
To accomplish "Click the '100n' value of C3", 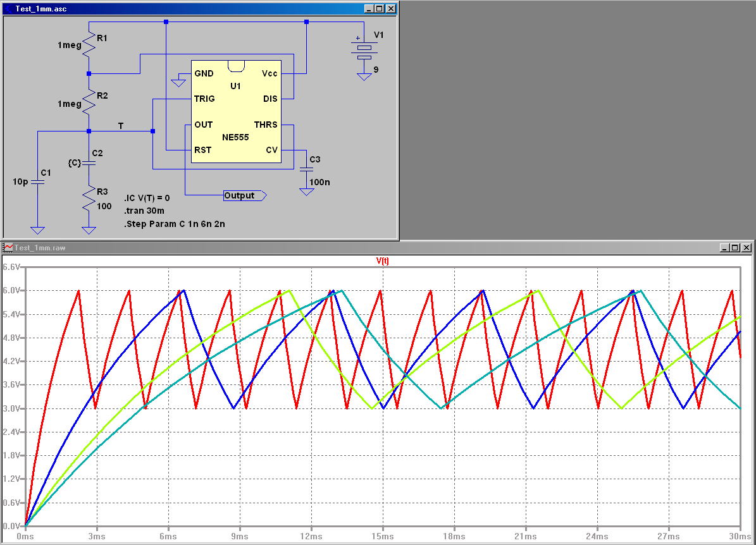I will (319, 182).
